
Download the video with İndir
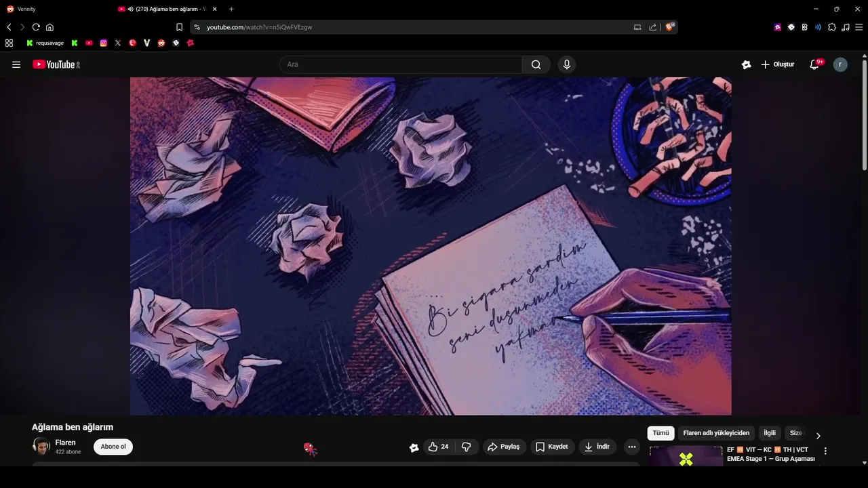click(x=597, y=447)
